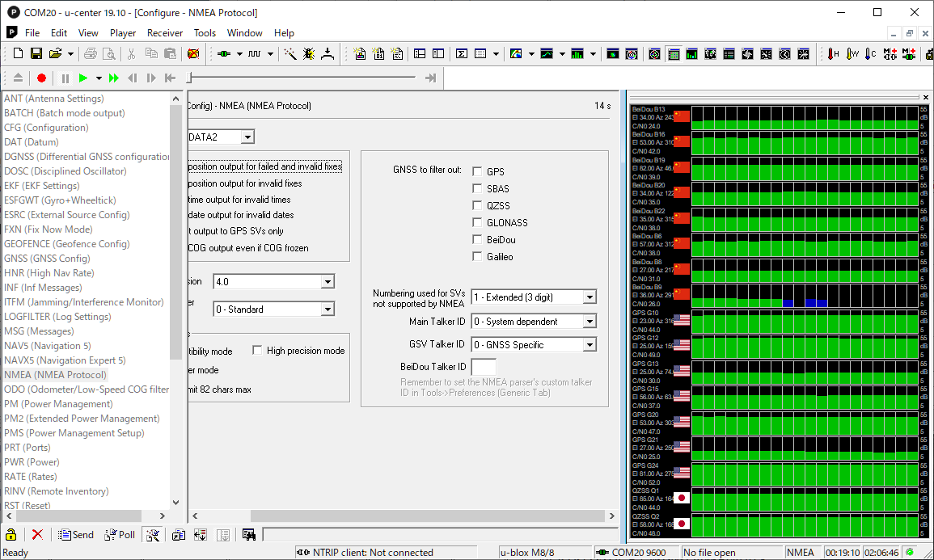Click the BeiDou Talker ID input field

pos(483,367)
